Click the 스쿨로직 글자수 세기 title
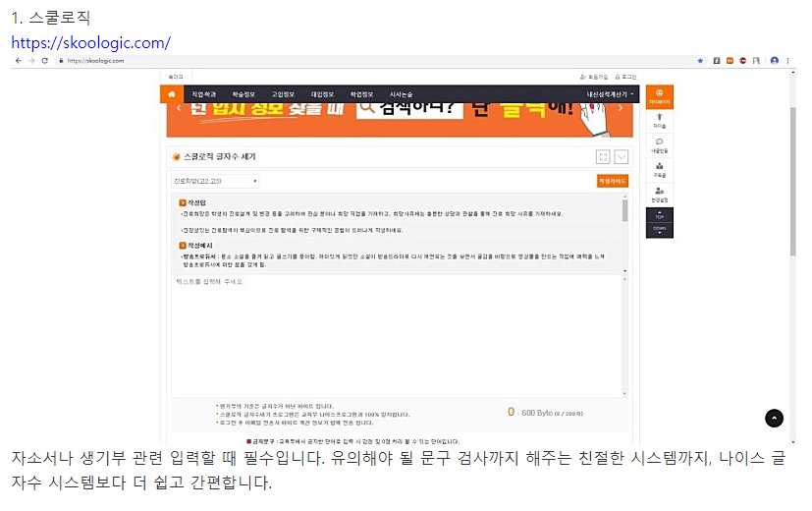This screenshot has height=511, width=812. click(220, 156)
